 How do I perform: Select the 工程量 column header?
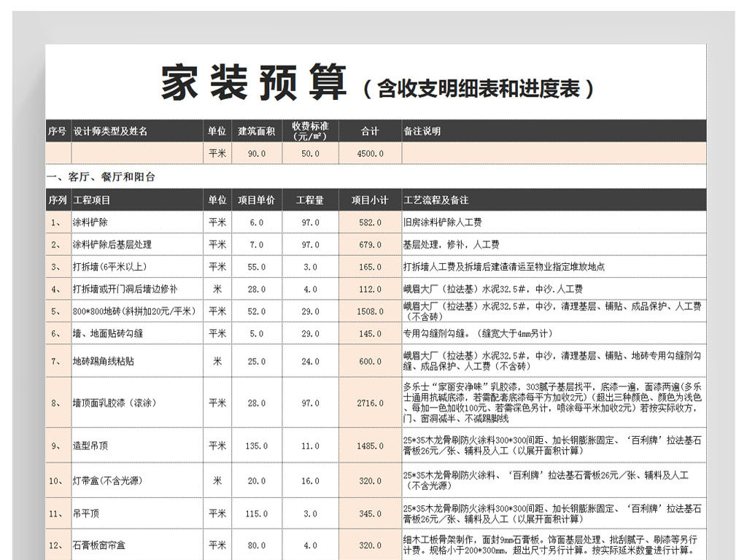pos(311,198)
